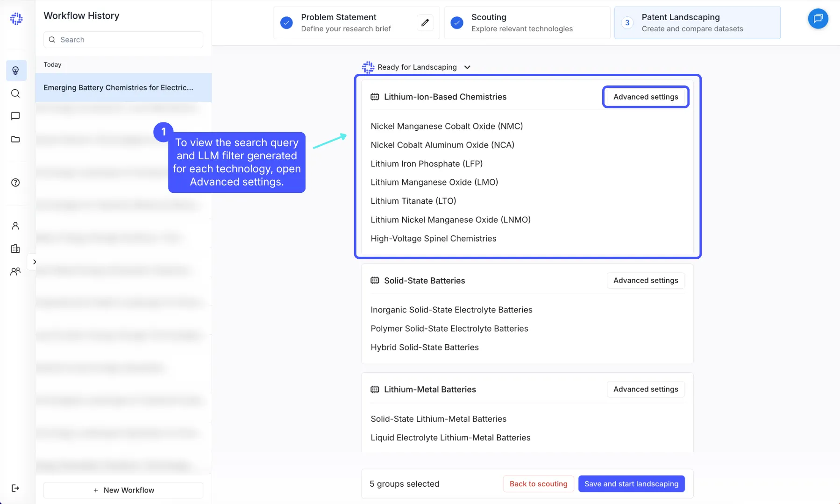This screenshot has height=504, width=840.
Task: Click the pencil edit icon on Problem Statement
Action: point(425,22)
